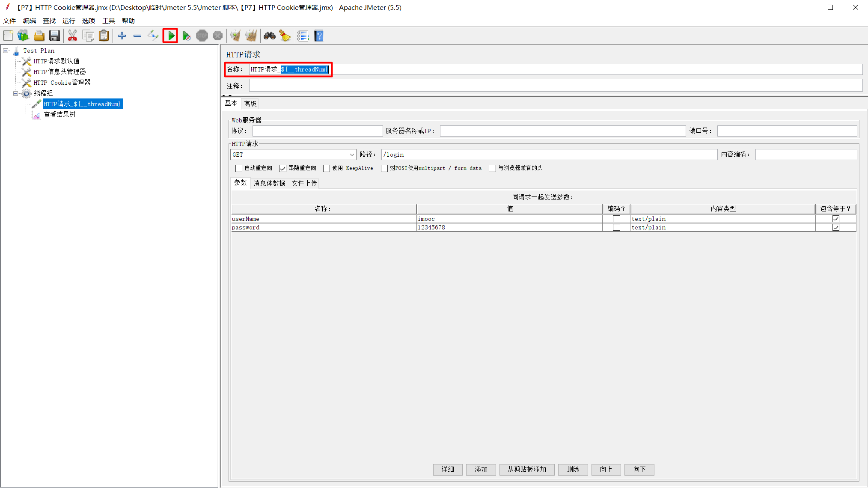Select HTTP Cookie管理器 in the tree
The height and width of the screenshot is (488, 868).
point(62,83)
